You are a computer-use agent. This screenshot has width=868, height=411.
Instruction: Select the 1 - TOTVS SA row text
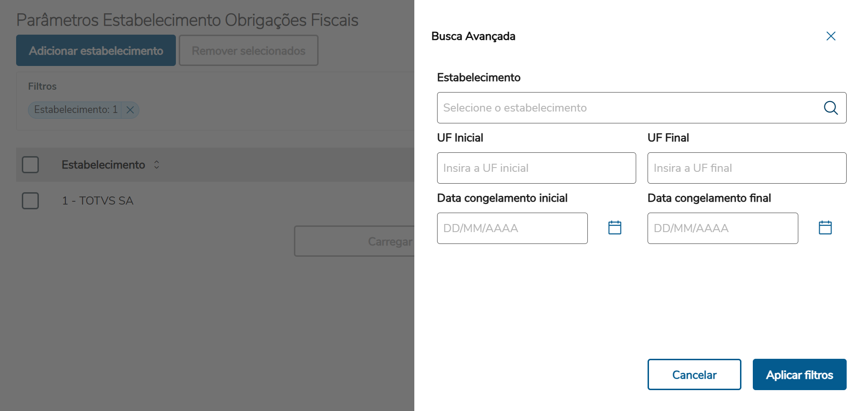(98, 201)
